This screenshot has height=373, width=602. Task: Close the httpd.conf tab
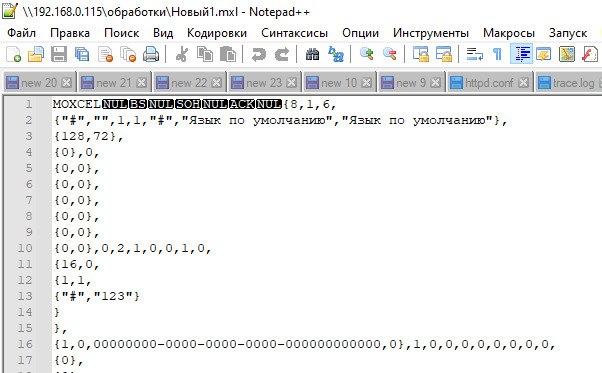523,83
